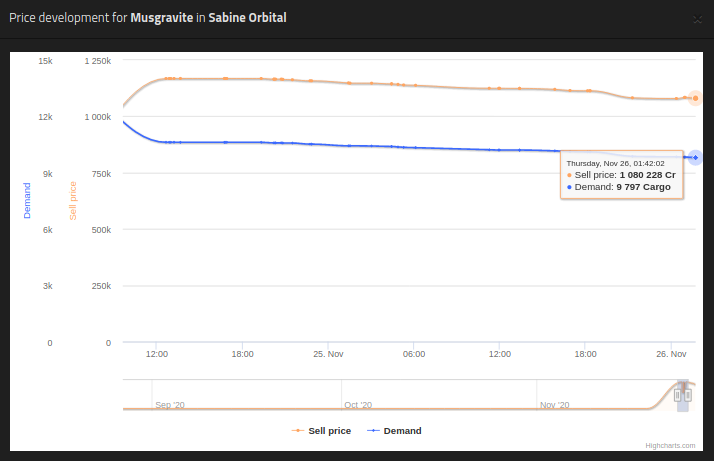Image resolution: width=714 pixels, height=461 pixels.
Task: Click tooltip date Thursday, Nov 26
Action: point(615,163)
